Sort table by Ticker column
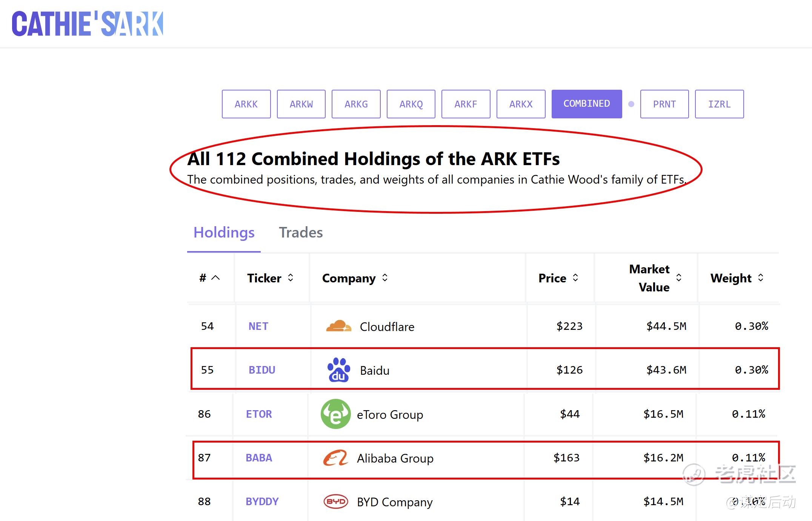The width and height of the screenshot is (812, 521). point(291,278)
